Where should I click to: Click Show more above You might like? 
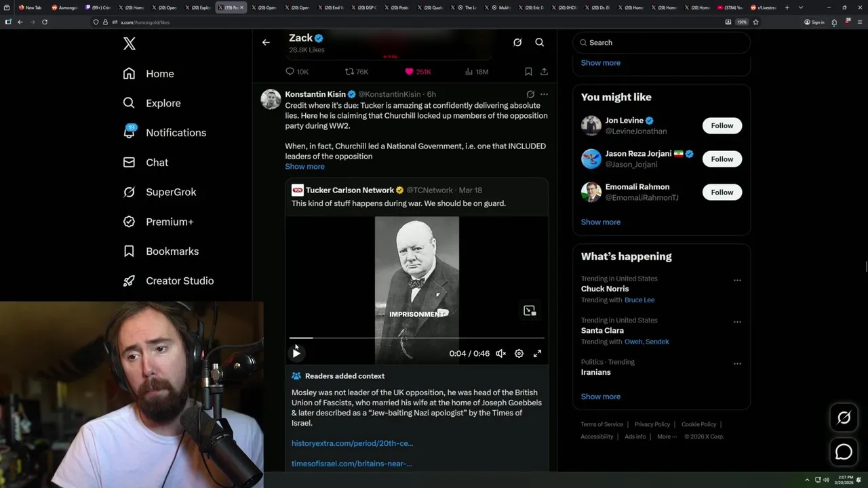pyautogui.click(x=601, y=63)
